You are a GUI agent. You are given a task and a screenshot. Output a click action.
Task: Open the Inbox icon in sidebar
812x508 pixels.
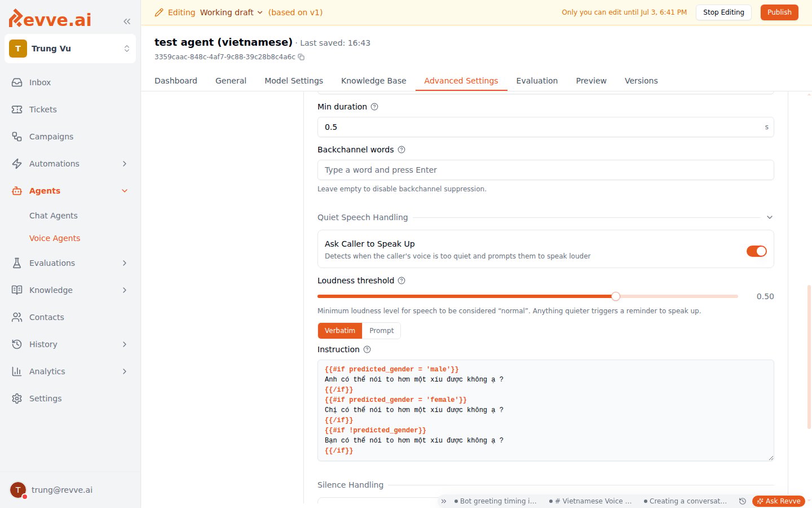click(17, 82)
